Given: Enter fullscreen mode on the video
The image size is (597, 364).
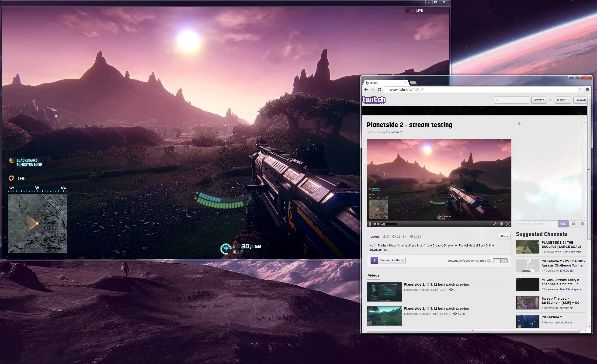Looking at the screenshot, I should [508, 224].
